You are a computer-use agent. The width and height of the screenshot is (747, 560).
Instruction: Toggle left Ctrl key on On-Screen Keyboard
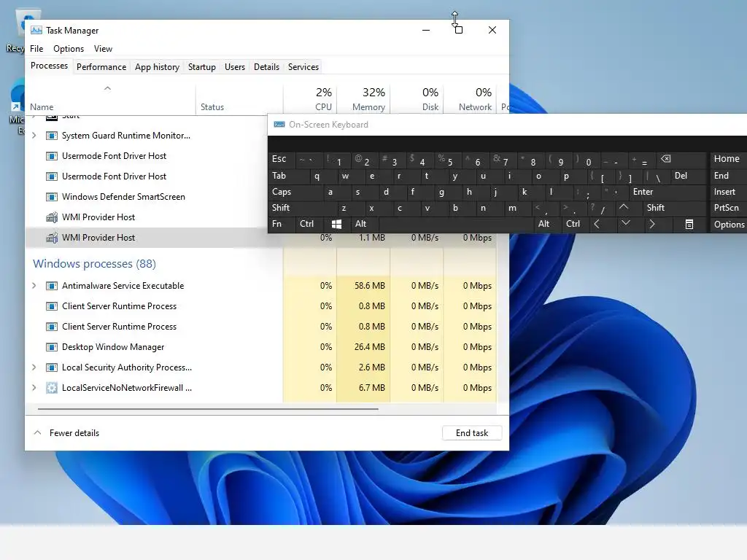click(309, 224)
